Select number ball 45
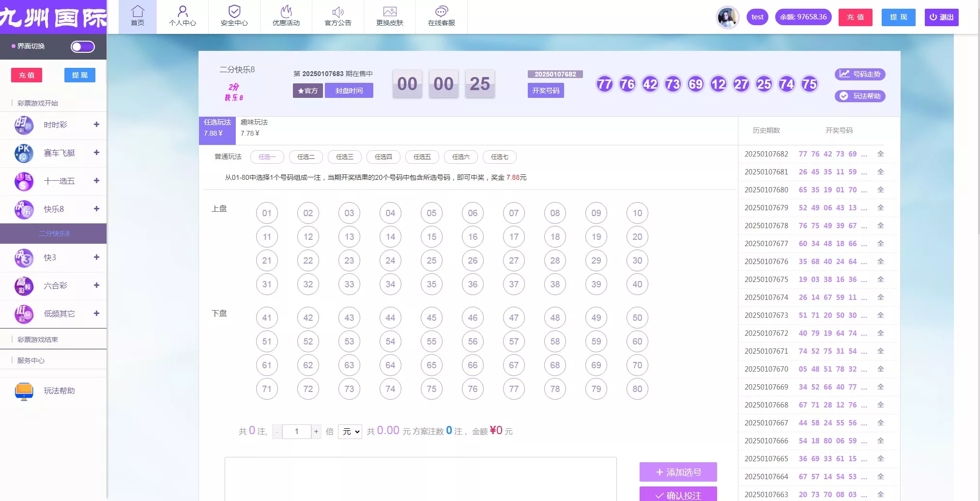Image resolution: width=980 pixels, height=501 pixels. 431,318
